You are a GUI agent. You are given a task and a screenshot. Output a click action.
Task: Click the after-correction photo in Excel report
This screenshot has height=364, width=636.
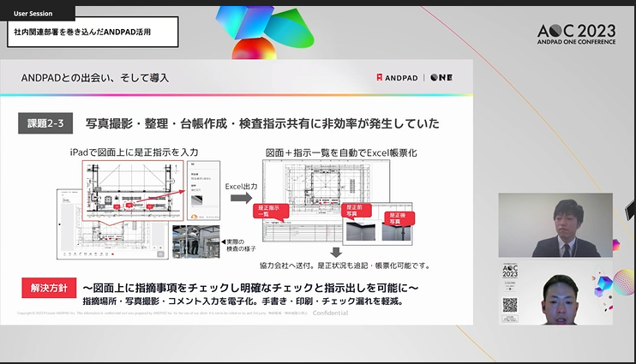pyautogui.click(x=396, y=231)
